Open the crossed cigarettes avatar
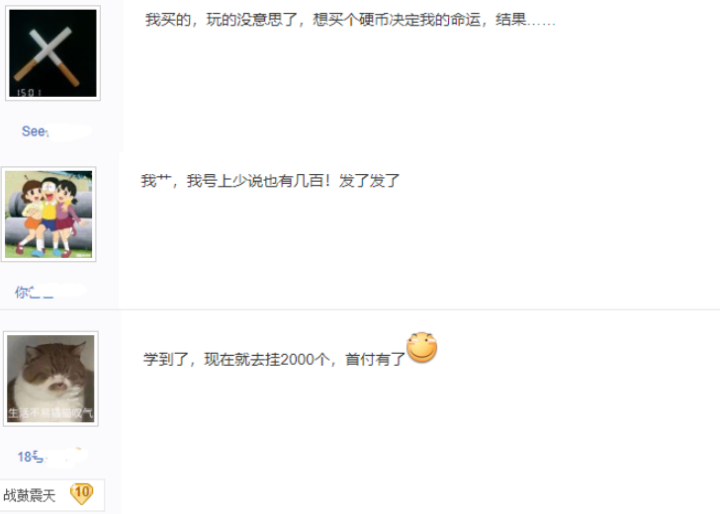The height and width of the screenshot is (514, 720). click(x=53, y=53)
